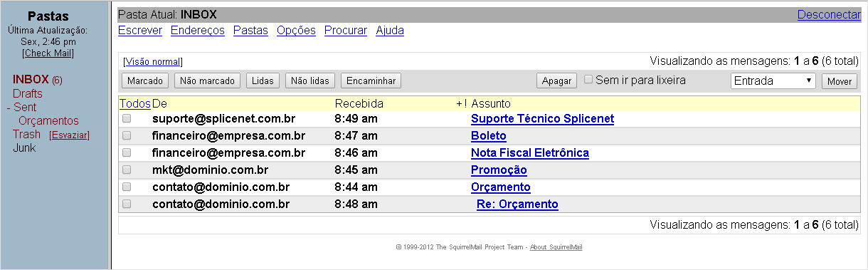This screenshot has width=868, height=270.
Task: Open the Suporte Técnico Splicenet message
Action: click(x=542, y=118)
